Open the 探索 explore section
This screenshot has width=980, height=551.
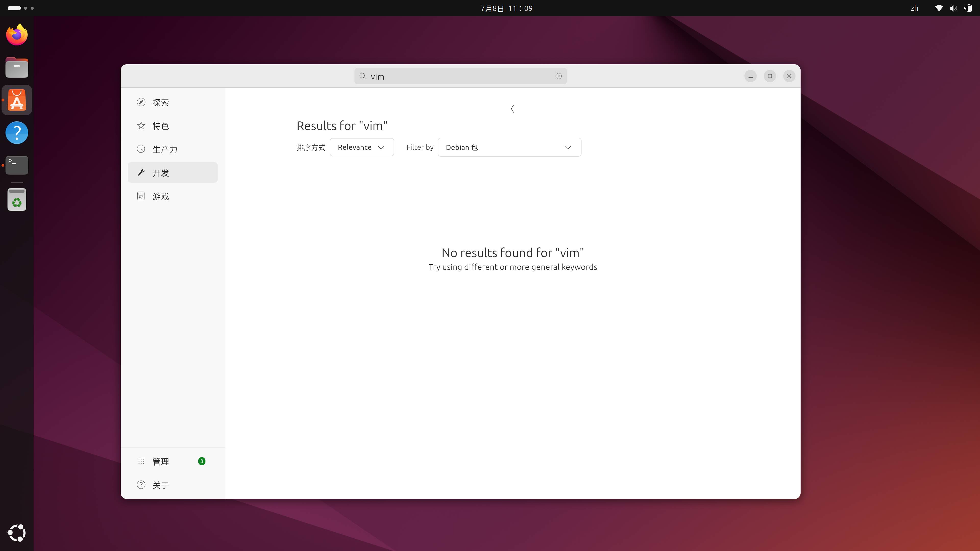(173, 102)
